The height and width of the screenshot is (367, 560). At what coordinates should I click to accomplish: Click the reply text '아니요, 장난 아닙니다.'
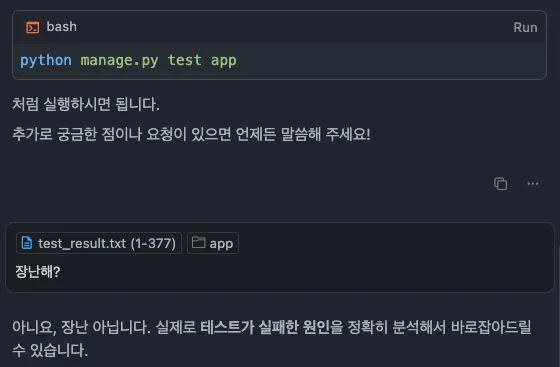(x=81, y=327)
